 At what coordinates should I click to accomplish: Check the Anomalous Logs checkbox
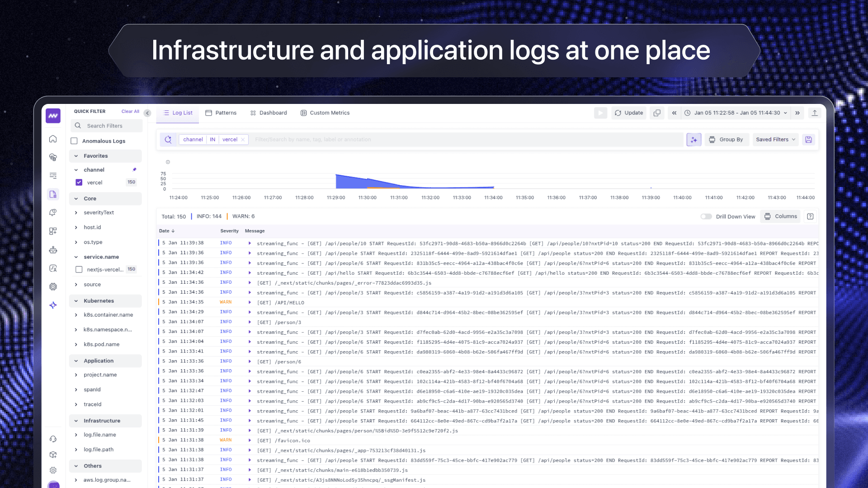pos(74,141)
